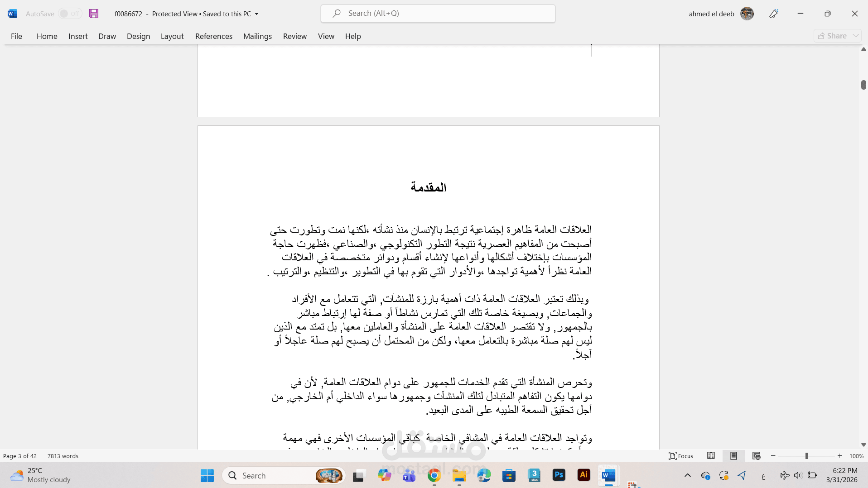
Task: Open 3ds Max from the taskbar
Action: tap(534, 475)
